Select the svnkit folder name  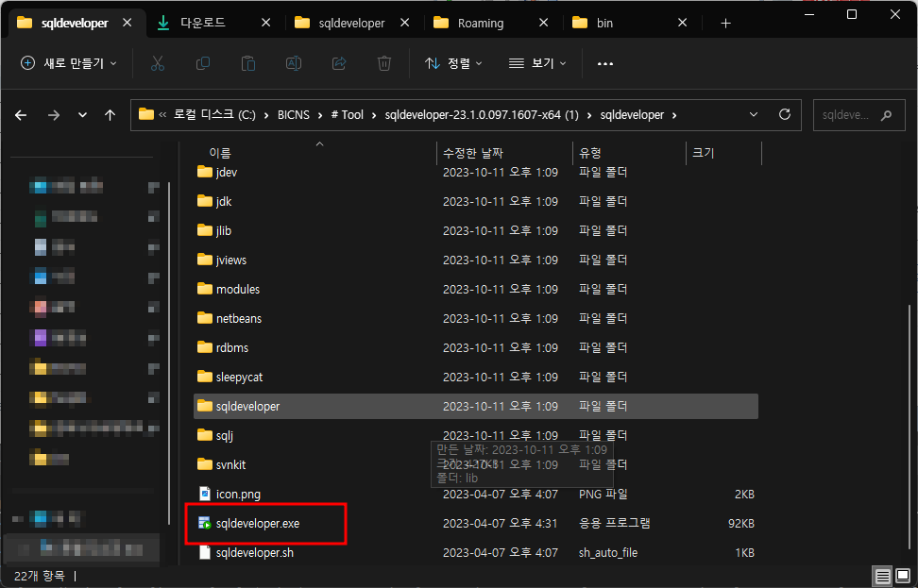(230, 464)
